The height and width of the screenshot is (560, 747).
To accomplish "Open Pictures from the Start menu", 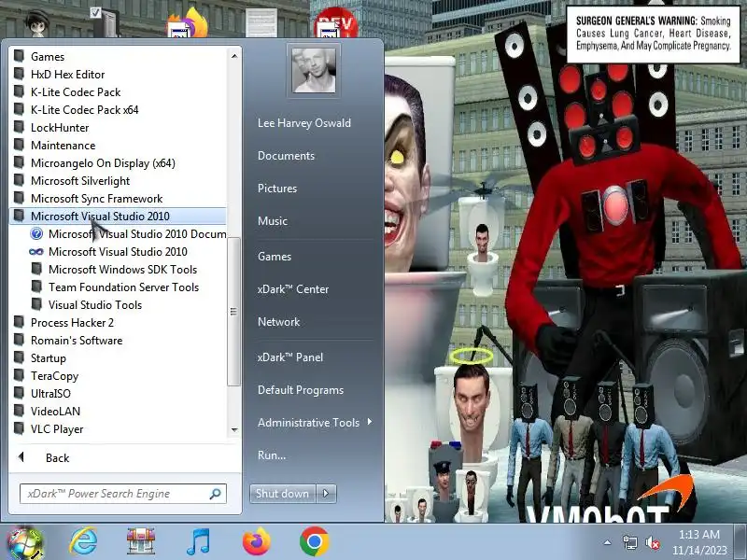I will 276,189.
